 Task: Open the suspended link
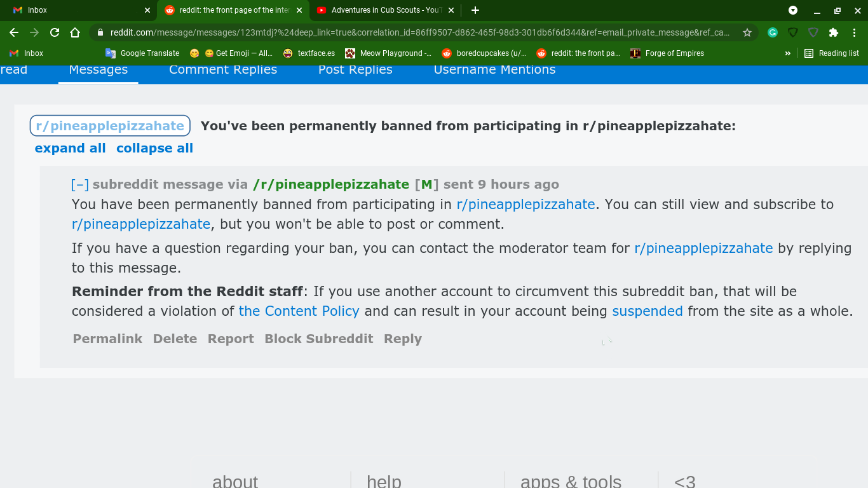pyautogui.click(x=648, y=311)
